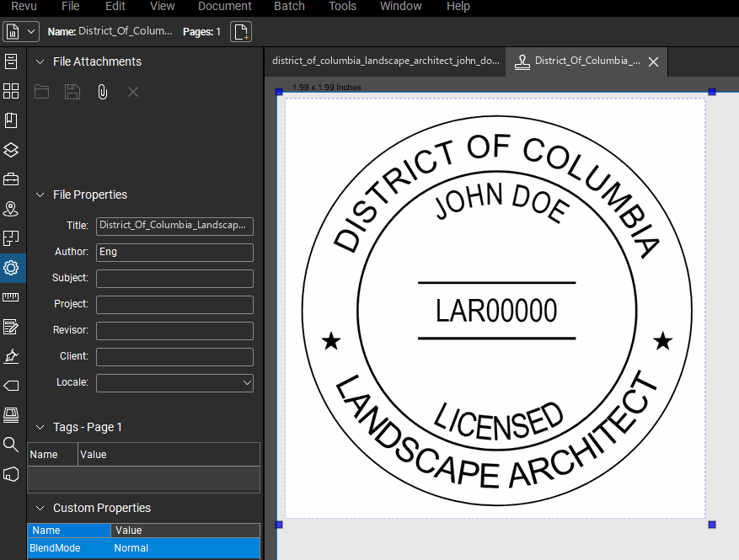The image size is (739, 560).
Task: Open the Measurements ruler panel icon
Action: 11,297
